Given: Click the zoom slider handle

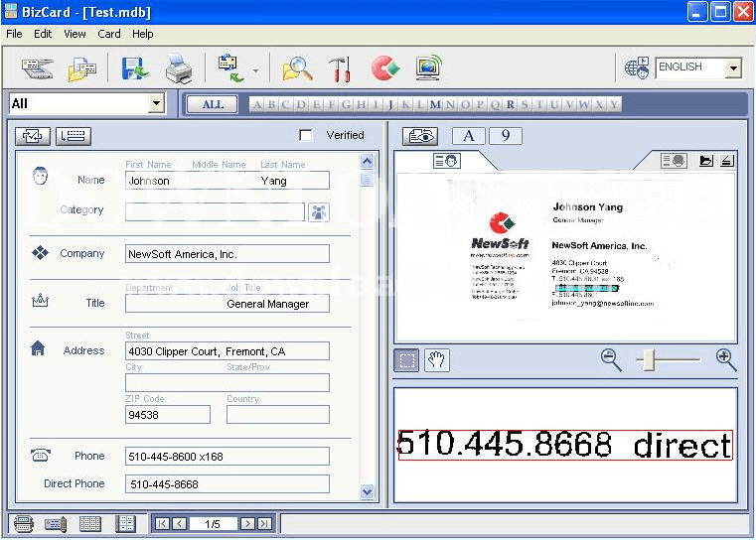Looking at the screenshot, I should tap(649, 360).
